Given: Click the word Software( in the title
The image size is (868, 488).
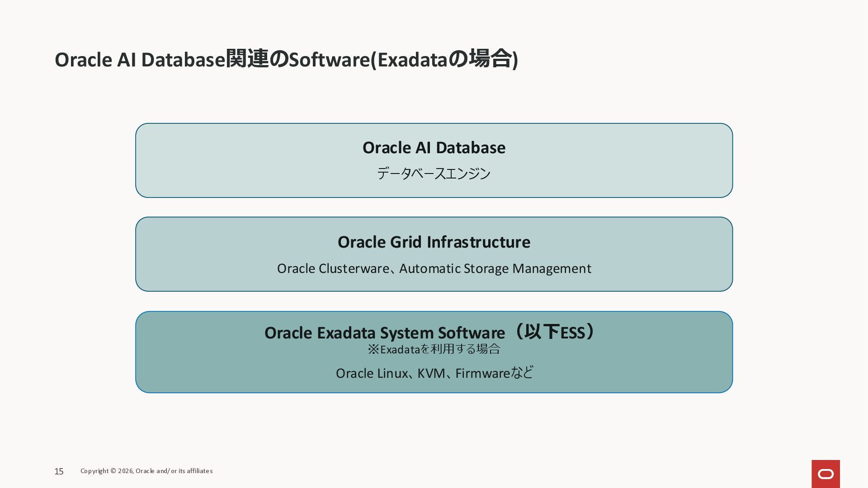Looking at the screenshot, I should 332,60.
